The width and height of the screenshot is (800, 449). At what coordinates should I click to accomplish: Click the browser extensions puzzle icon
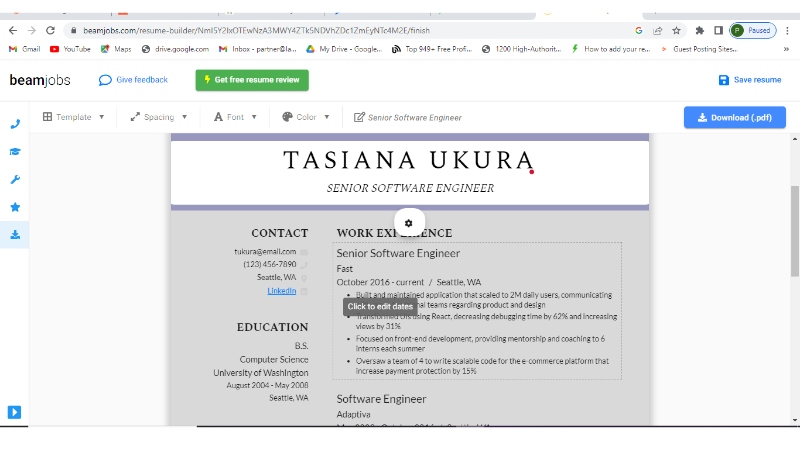[699, 31]
